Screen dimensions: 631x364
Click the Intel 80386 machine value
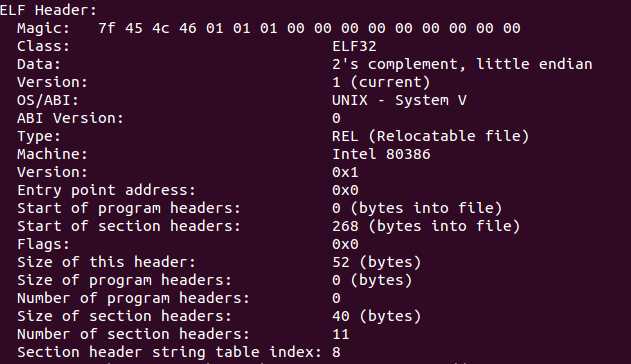381,154
